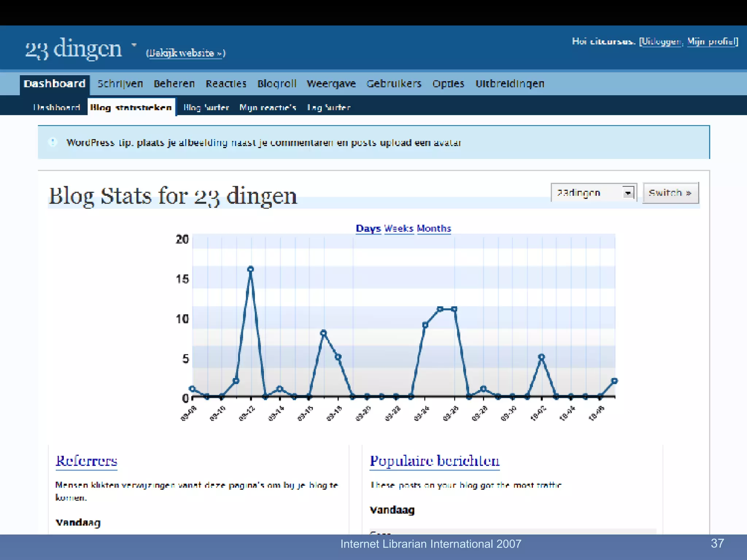Select the Opties tab
This screenshot has width=747, height=560.
pos(448,84)
